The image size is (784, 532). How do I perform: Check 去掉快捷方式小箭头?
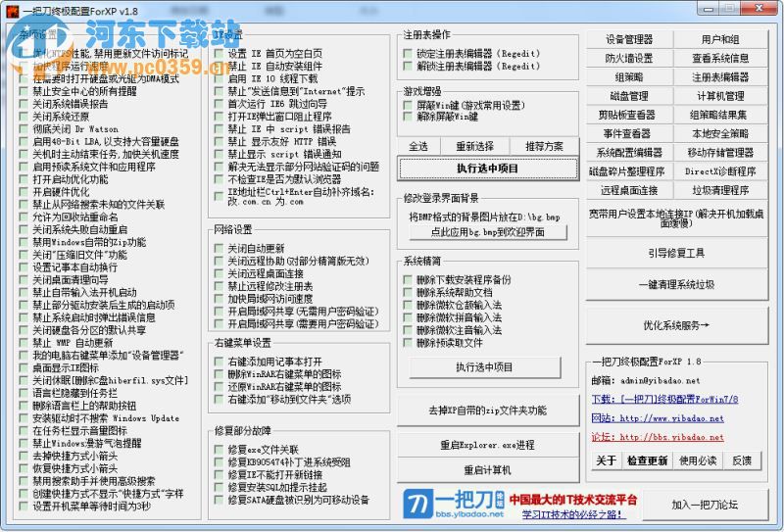point(24,456)
